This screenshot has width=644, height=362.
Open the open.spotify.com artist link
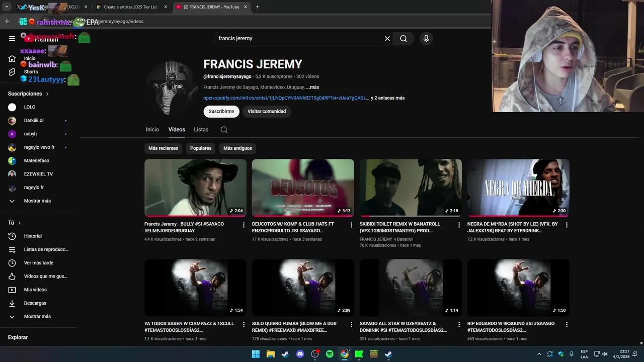point(286,98)
